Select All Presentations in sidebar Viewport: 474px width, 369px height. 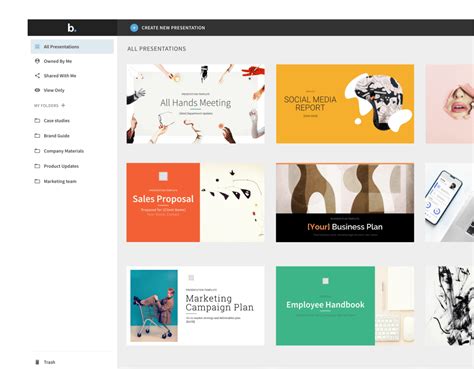[x=72, y=47]
